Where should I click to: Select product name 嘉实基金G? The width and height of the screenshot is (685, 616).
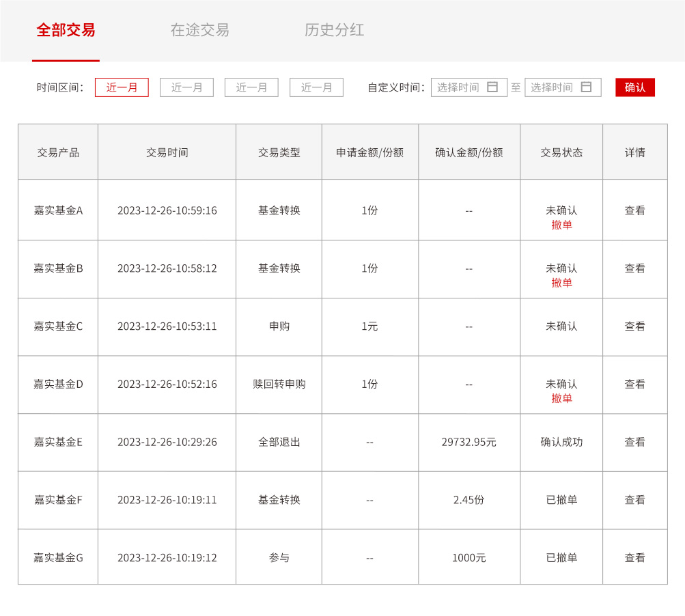coord(58,558)
